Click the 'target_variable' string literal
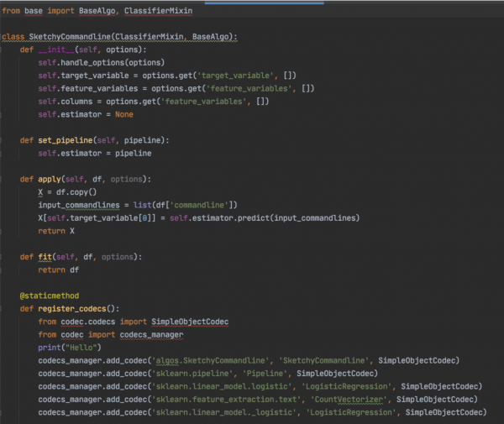504x424 pixels. (237, 76)
